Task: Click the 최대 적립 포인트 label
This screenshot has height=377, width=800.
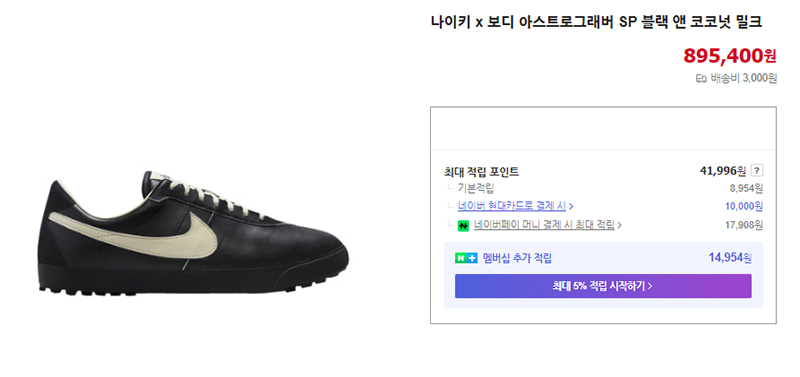Action: tap(482, 172)
